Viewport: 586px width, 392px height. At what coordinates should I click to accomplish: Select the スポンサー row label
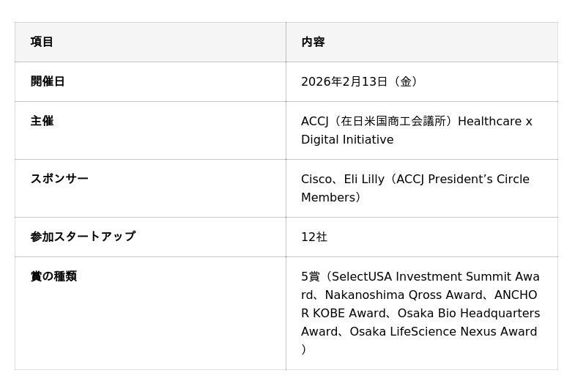coord(59,179)
